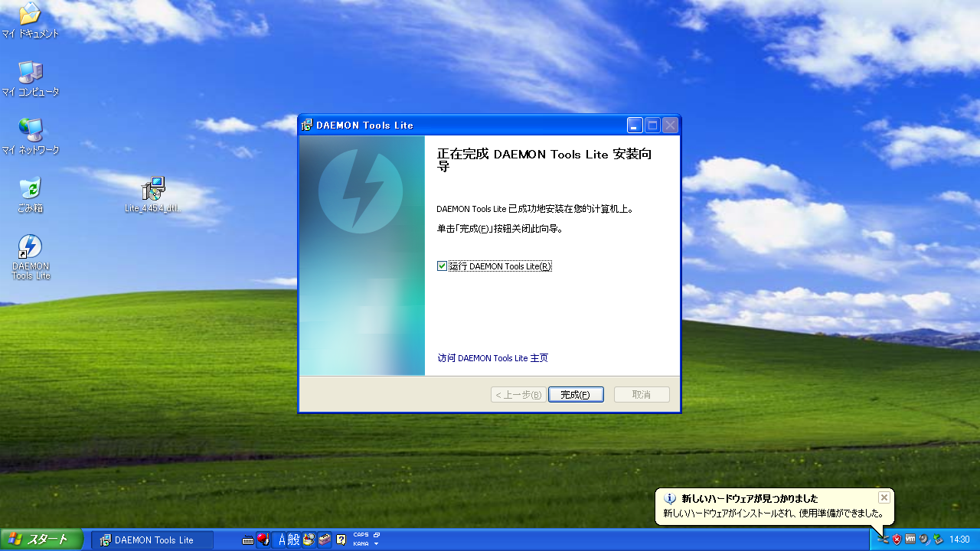The height and width of the screenshot is (551, 980).
Task: Minimize the DAEMON Tools Lite installer window
Action: [x=635, y=126]
